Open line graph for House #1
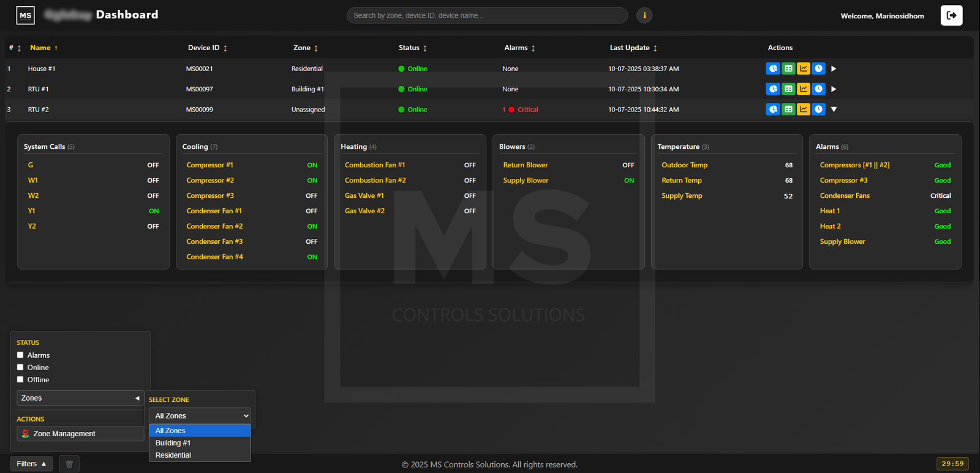The image size is (980, 473). pyautogui.click(x=804, y=69)
